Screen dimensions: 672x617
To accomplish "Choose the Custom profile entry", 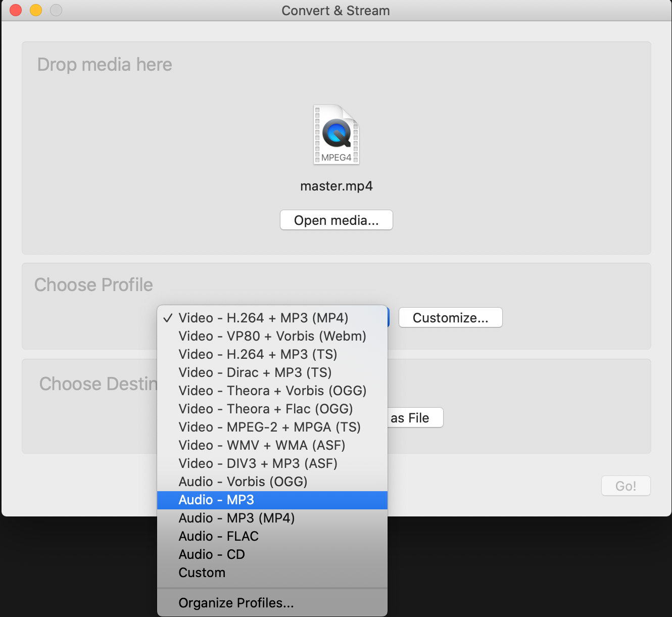I will tap(272, 573).
